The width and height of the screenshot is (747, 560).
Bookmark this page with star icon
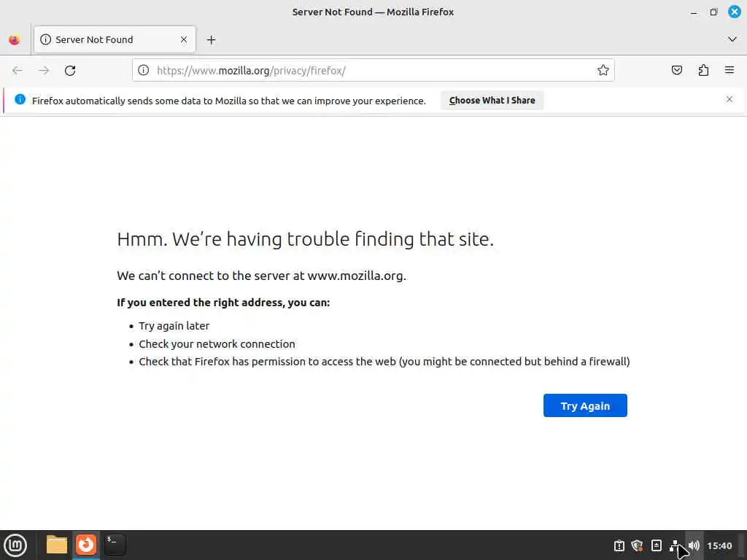pos(603,71)
